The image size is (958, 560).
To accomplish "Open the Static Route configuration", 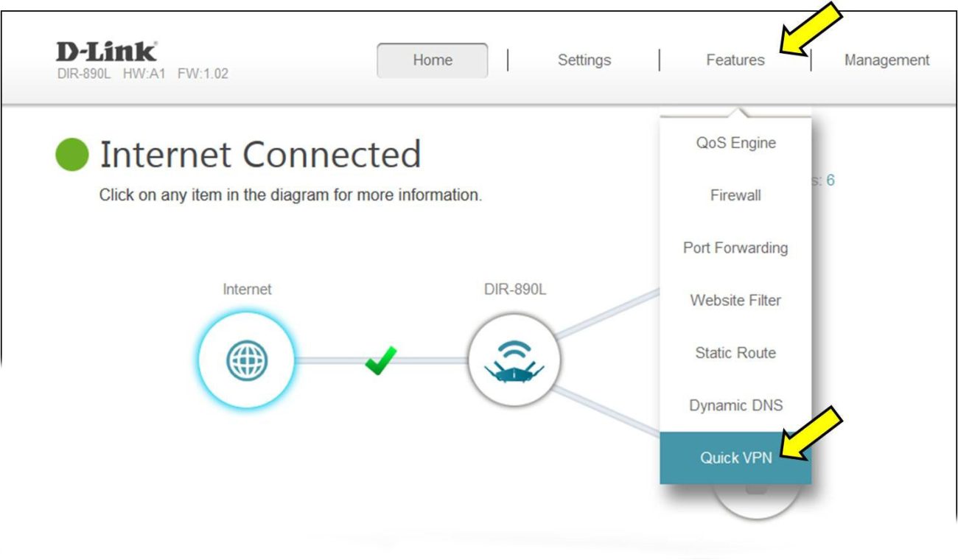I will point(735,353).
